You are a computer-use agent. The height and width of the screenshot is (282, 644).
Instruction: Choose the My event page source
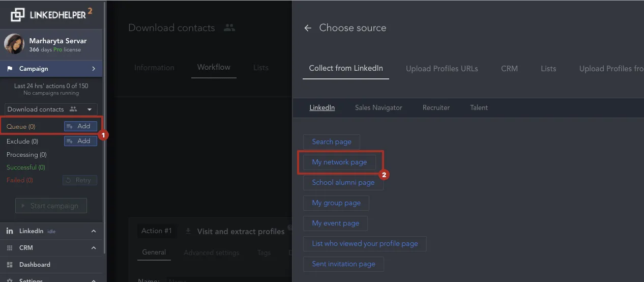tap(335, 223)
